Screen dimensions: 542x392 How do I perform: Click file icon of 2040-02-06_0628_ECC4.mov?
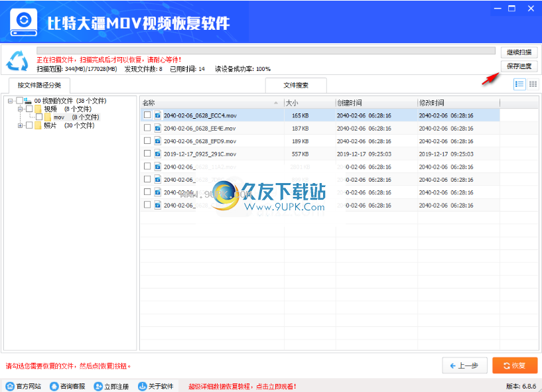(x=158, y=115)
